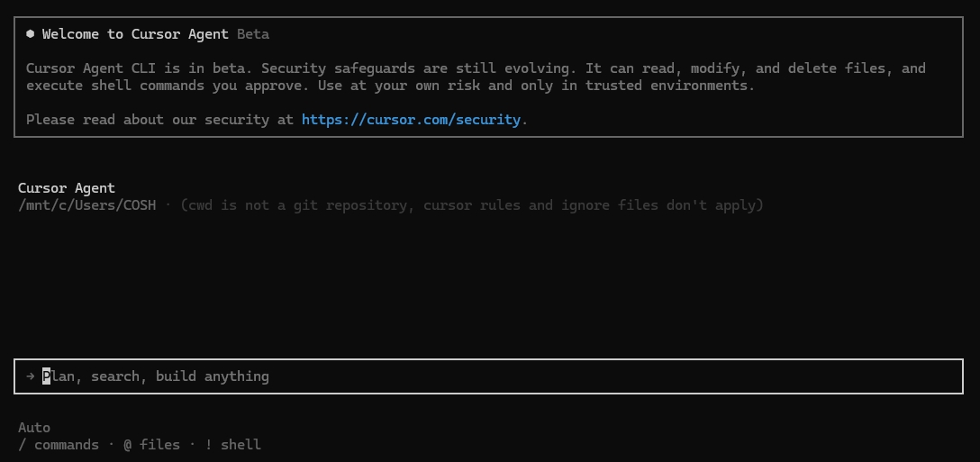Viewport: 980px width, 462px height.
Task: Click the @ files hint
Action: 152,445
